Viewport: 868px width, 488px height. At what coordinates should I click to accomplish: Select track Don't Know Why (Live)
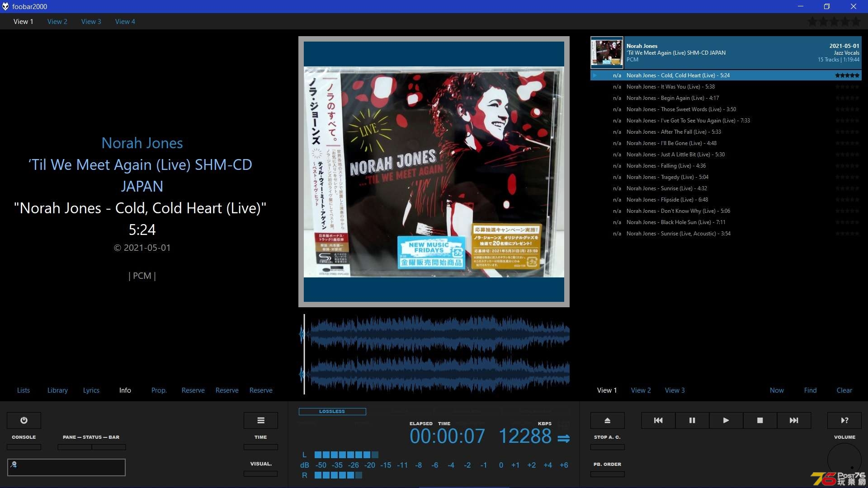(x=726, y=211)
